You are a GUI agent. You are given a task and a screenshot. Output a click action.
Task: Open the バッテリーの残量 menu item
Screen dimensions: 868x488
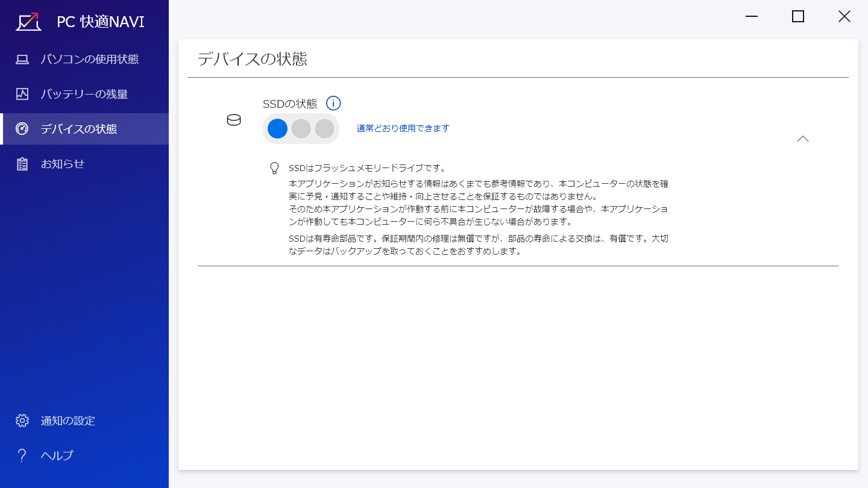[x=84, y=94]
